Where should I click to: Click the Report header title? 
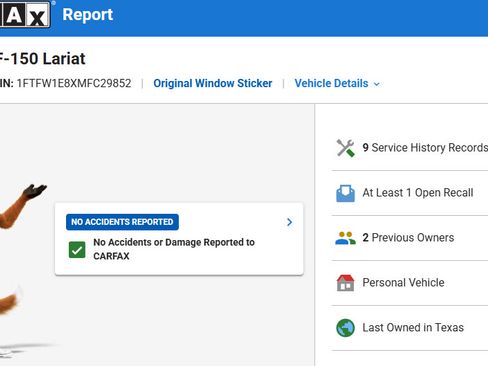tap(88, 15)
